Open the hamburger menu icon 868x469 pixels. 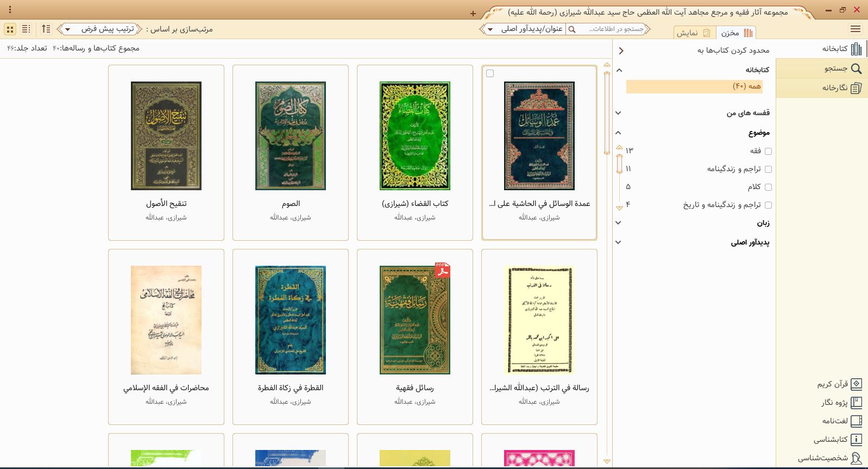point(856,29)
